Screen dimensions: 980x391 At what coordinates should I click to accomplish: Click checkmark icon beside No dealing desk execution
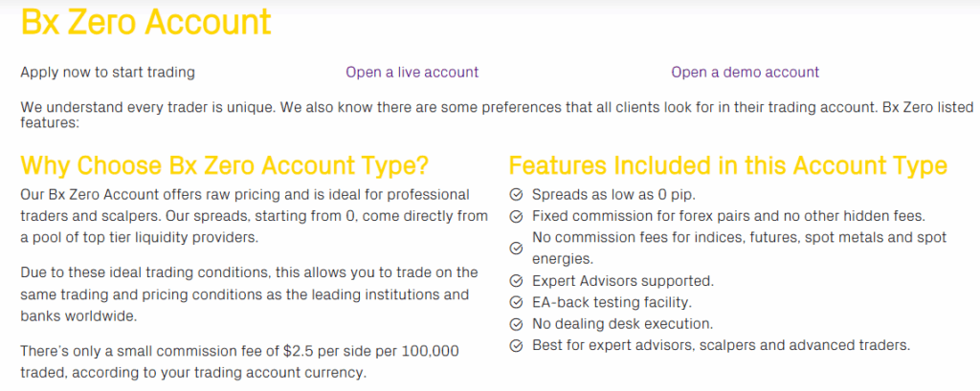click(x=516, y=324)
